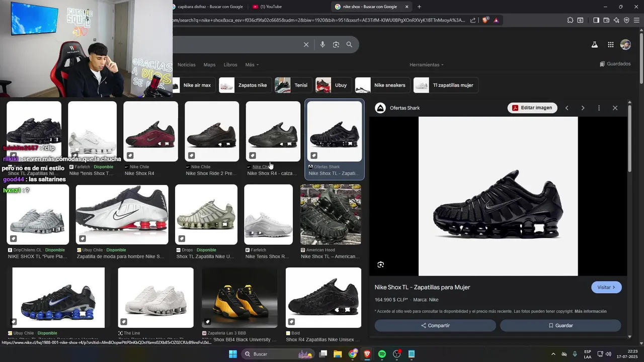The width and height of the screenshot is (644, 362).
Task: Show next image in preview panel
Action: coord(583,108)
